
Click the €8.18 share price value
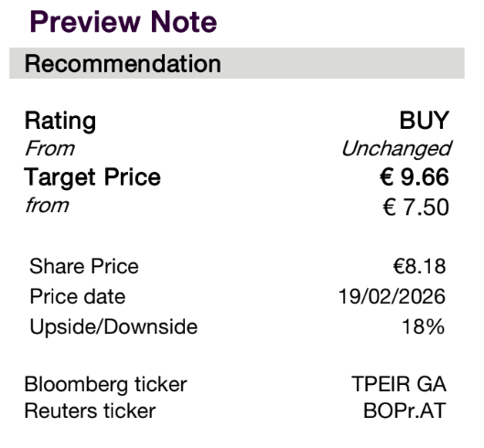(x=419, y=266)
